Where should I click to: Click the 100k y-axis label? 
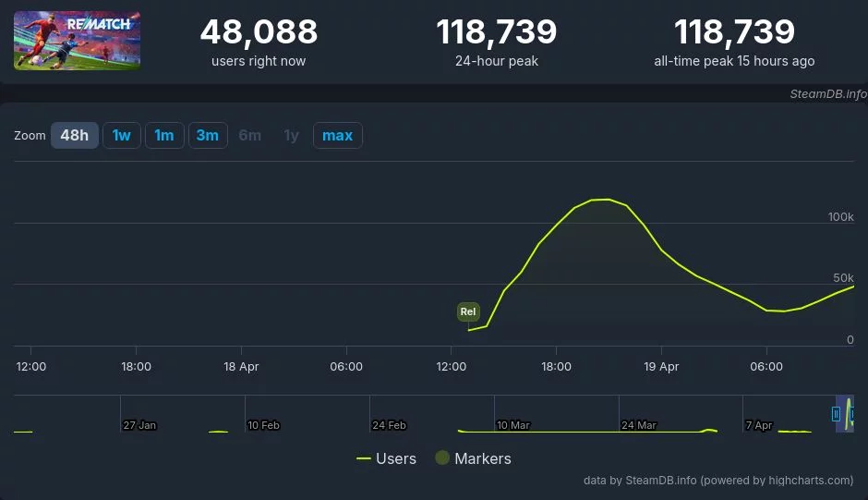840,217
